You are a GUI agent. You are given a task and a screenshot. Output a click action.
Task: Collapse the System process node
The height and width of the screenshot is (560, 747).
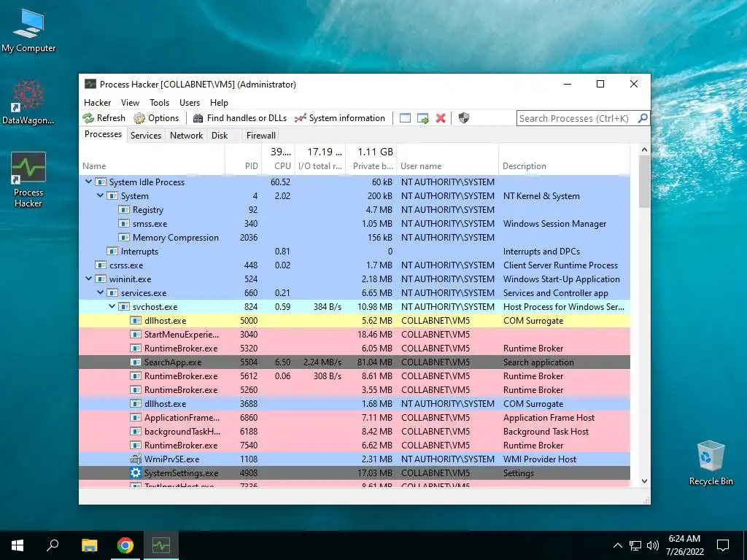tap(100, 195)
